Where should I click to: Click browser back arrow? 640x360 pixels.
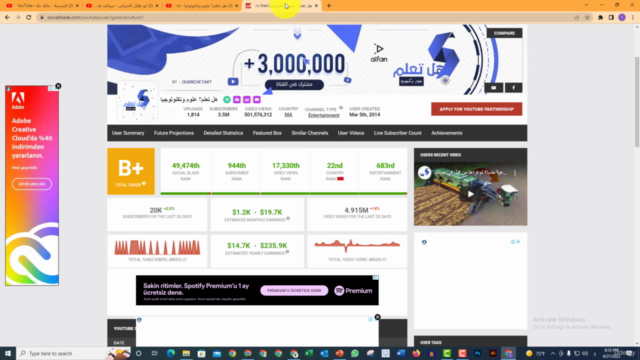click(x=7, y=18)
